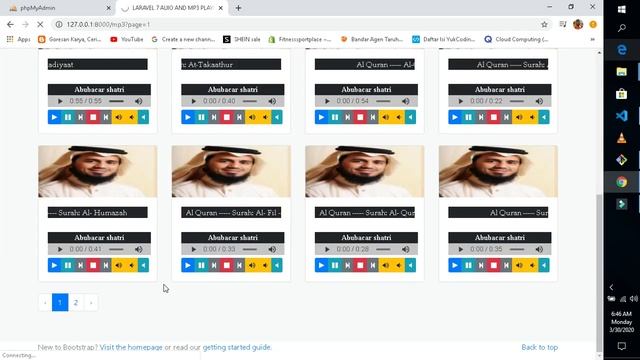Select pagination page 1

[x=60, y=303]
